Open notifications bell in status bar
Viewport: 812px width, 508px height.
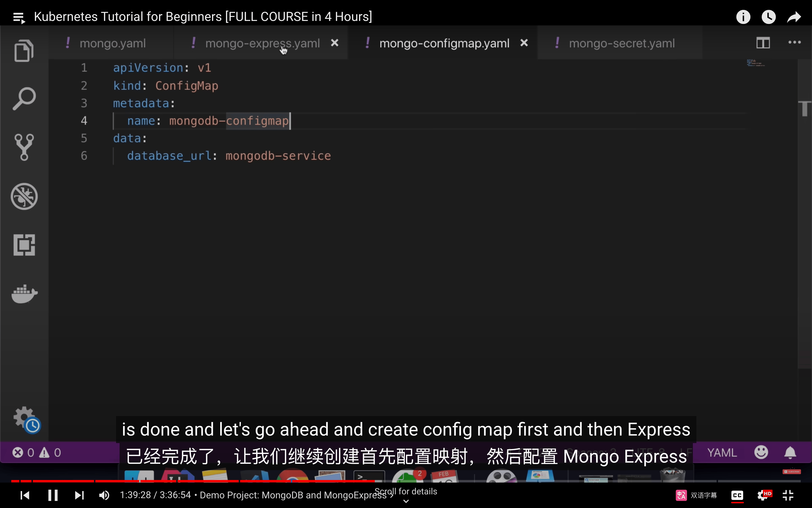[x=790, y=452]
